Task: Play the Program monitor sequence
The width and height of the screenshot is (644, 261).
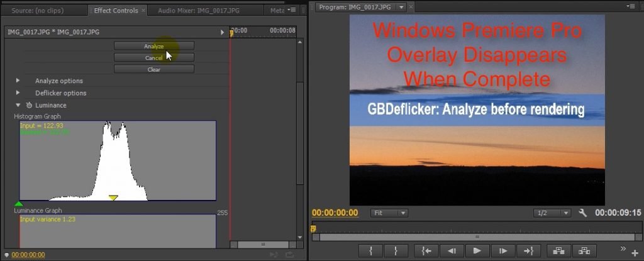Action: pyautogui.click(x=477, y=250)
